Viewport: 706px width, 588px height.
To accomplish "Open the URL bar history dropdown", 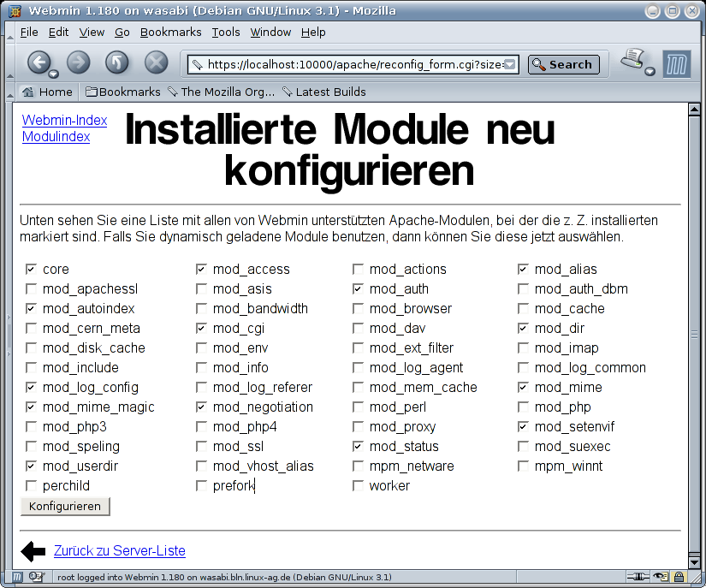I will (x=509, y=65).
